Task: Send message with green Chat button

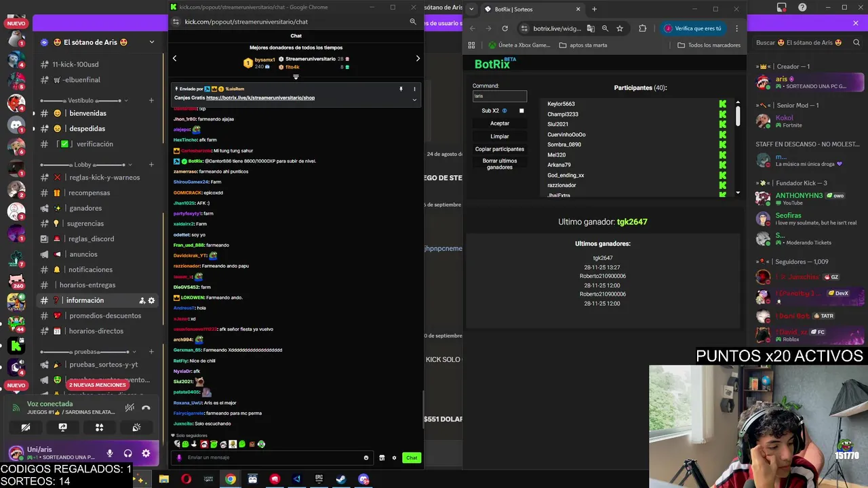Action: (x=412, y=457)
